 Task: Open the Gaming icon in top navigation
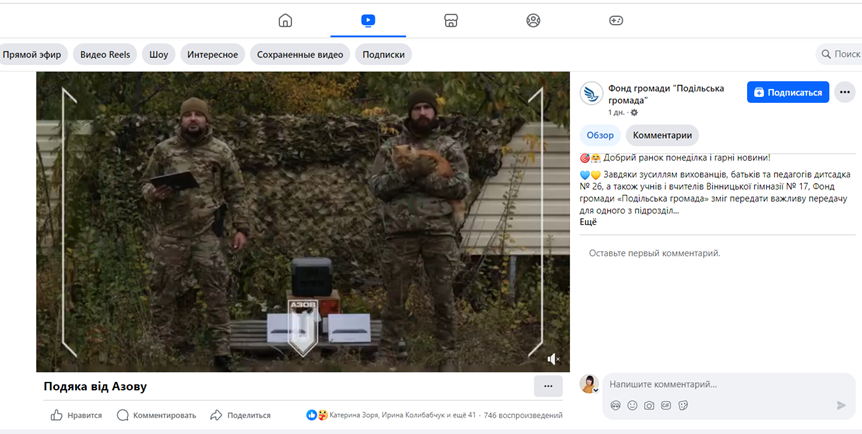[x=616, y=20]
